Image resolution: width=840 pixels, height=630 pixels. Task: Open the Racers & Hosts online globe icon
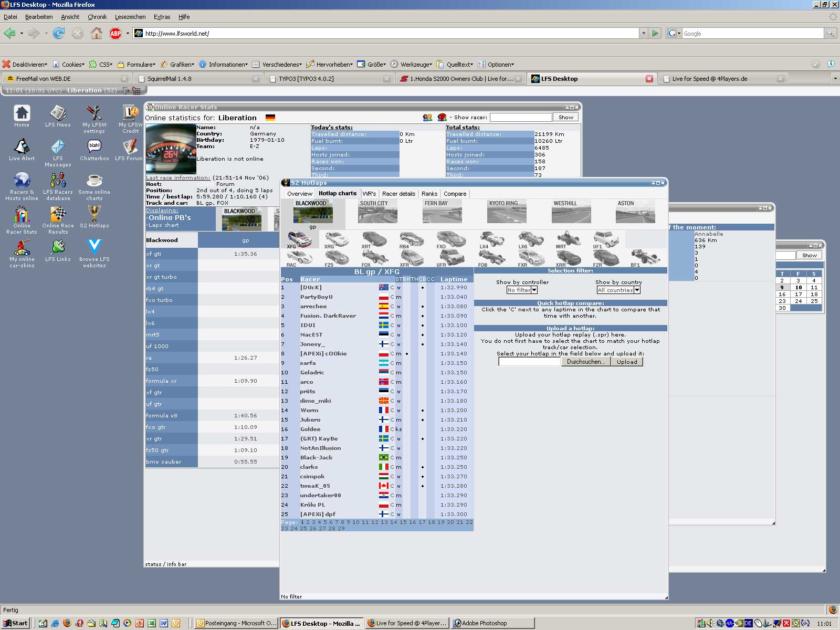point(22,181)
